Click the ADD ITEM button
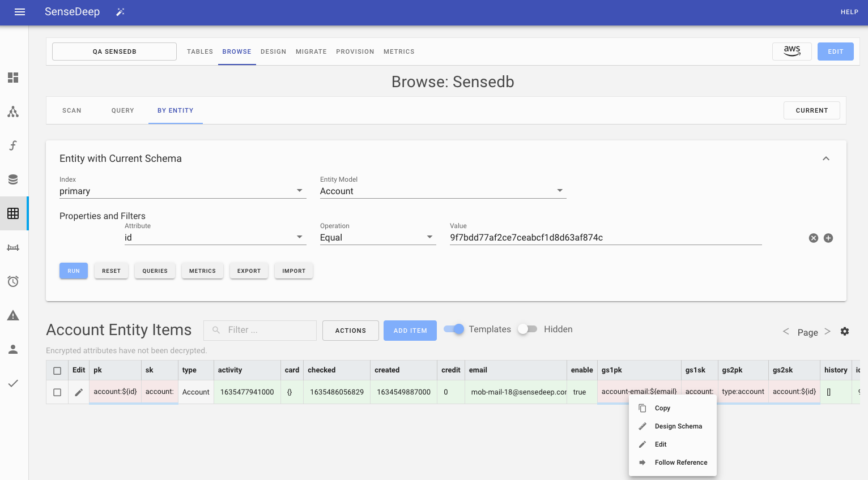The height and width of the screenshot is (480, 868). (x=410, y=330)
